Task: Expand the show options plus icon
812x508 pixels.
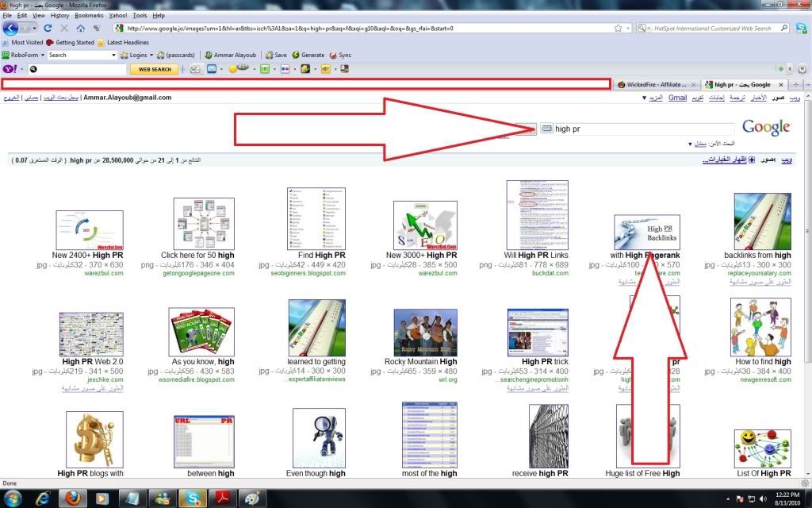Action: [752, 160]
